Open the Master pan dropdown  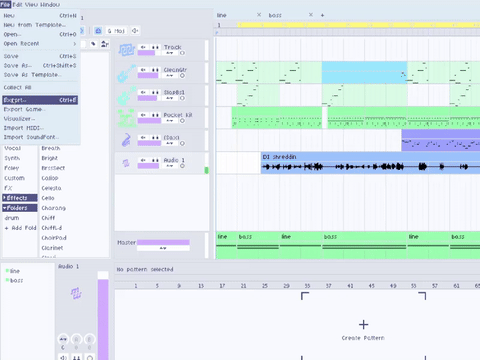coord(163,248)
